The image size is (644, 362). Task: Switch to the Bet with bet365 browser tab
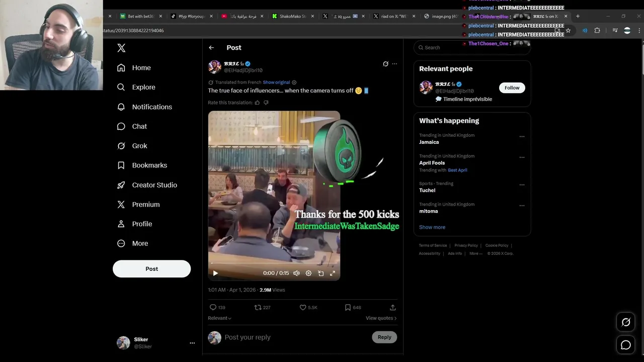click(x=140, y=16)
